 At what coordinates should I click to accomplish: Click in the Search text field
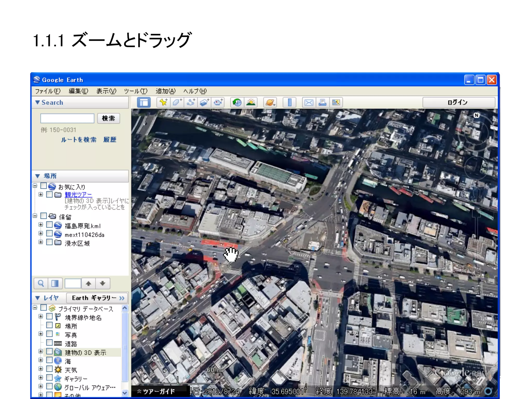click(x=67, y=118)
